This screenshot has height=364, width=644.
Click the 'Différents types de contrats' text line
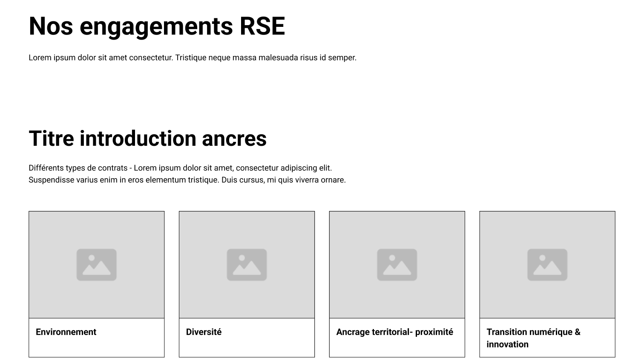(180, 168)
